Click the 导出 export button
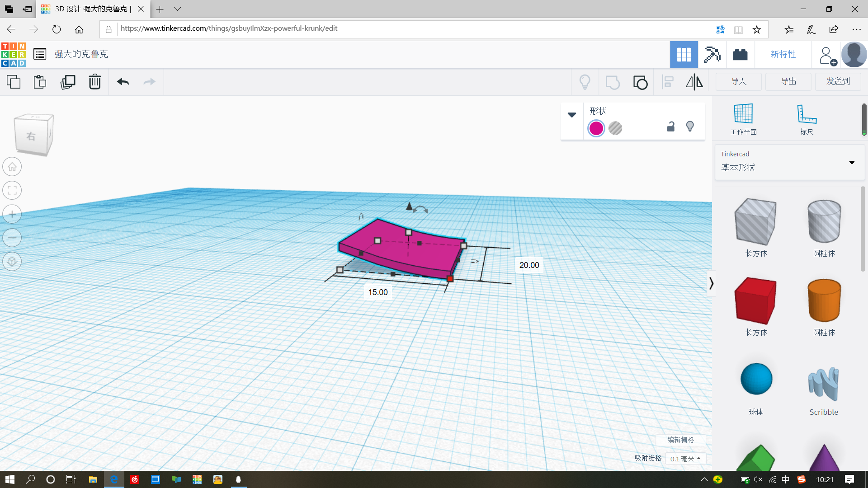868x488 pixels. coord(788,82)
